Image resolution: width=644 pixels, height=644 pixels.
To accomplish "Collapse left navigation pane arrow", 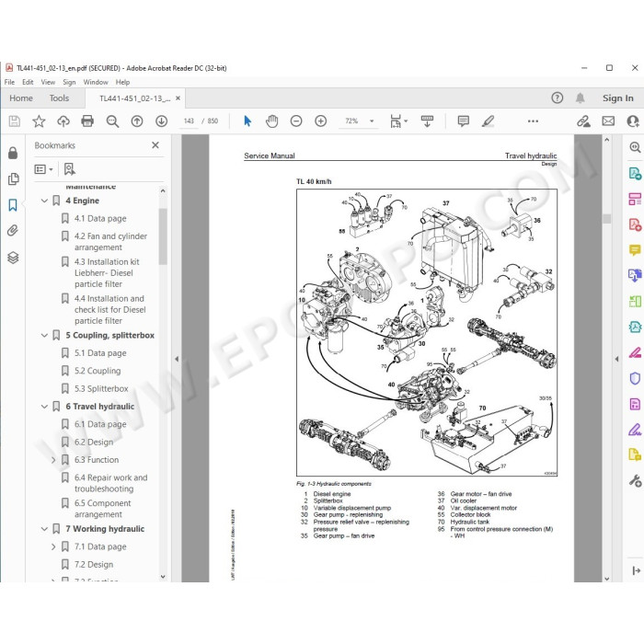I will (177, 359).
